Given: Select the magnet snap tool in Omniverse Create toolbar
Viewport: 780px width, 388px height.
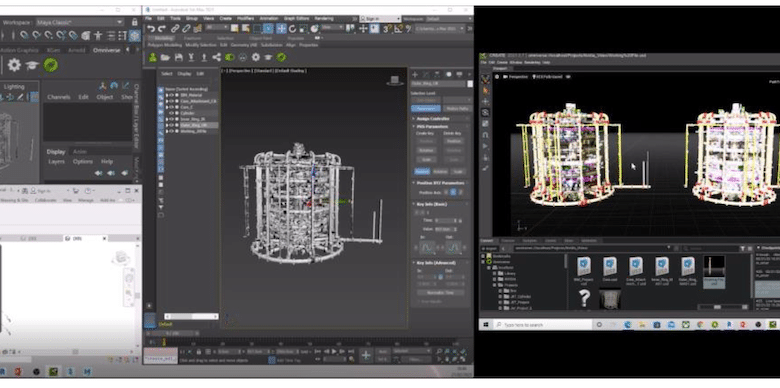Looking at the screenshot, I should (x=486, y=135).
